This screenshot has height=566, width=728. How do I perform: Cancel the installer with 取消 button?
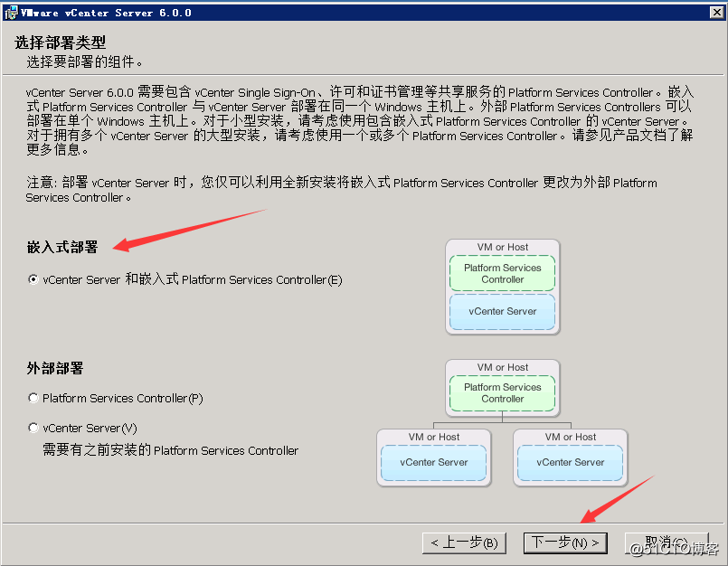[x=667, y=542]
